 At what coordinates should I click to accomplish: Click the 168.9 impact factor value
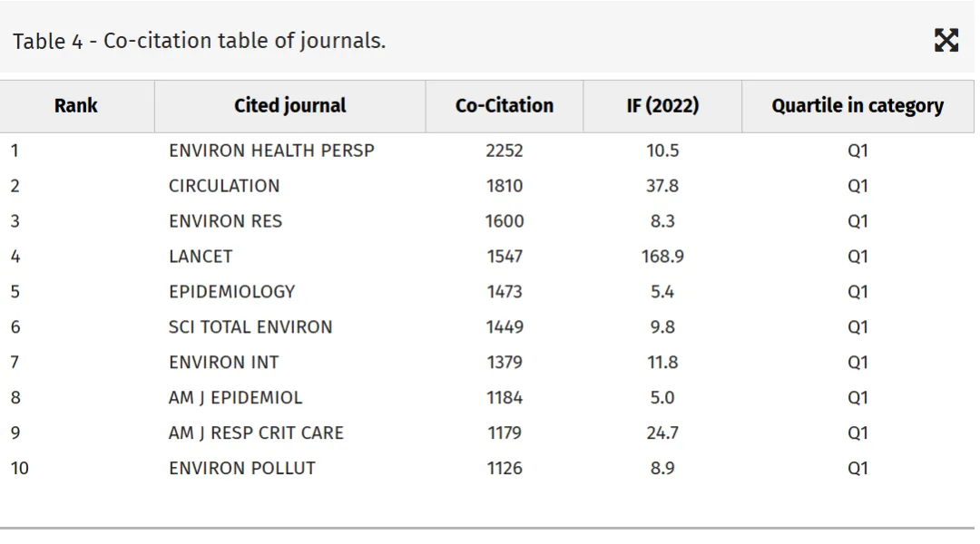662,257
